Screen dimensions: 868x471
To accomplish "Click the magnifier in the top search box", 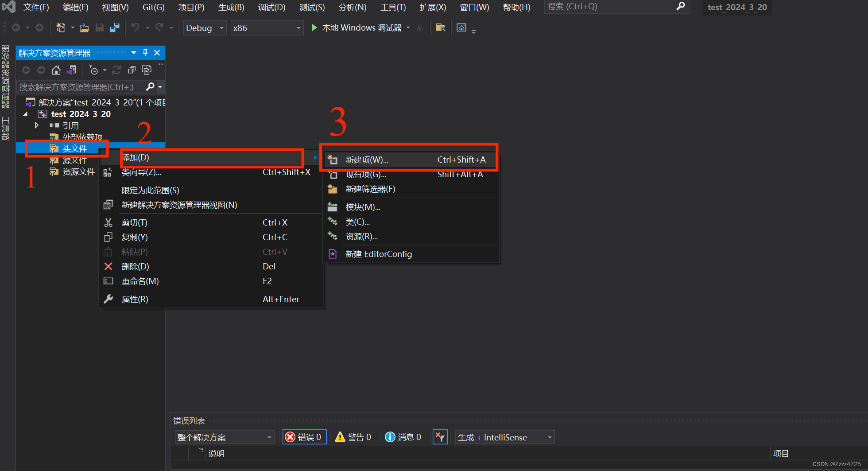I will (681, 6).
